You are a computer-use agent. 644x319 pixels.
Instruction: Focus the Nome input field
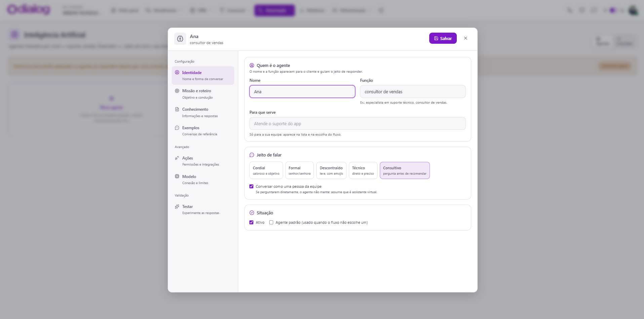[302, 92]
